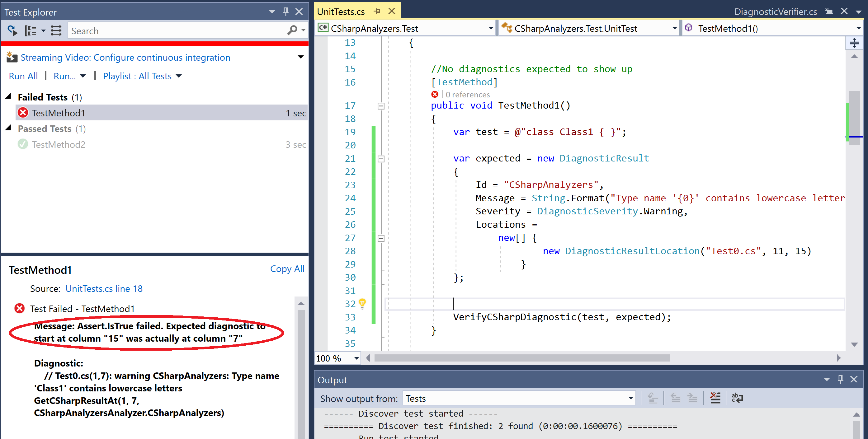Open the UnitTests.cs line 18 source link
This screenshot has width=868, height=439.
click(104, 288)
